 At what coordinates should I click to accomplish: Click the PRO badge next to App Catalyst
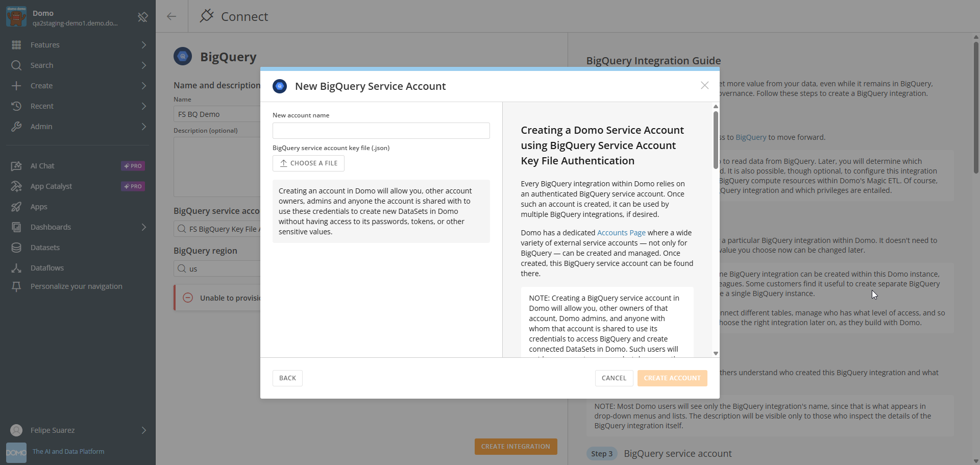point(133,186)
